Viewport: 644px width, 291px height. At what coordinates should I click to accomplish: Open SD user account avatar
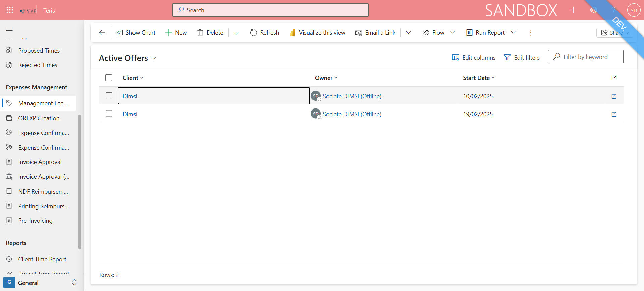pos(634,10)
